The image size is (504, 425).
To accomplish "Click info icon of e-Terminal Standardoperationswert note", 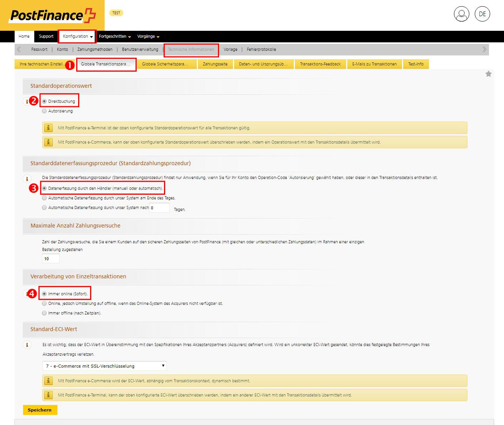I will 49,128.
